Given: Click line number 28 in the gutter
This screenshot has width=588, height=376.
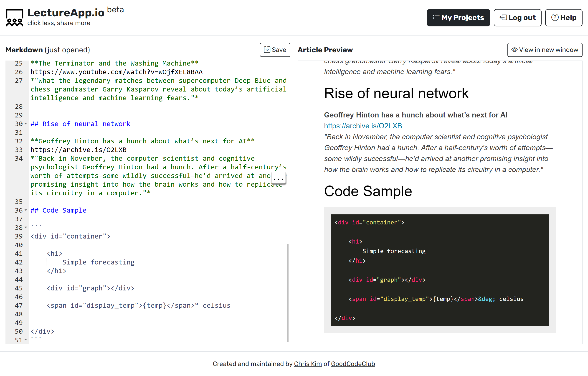Looking at the screenshot, I should pos(19,107).
